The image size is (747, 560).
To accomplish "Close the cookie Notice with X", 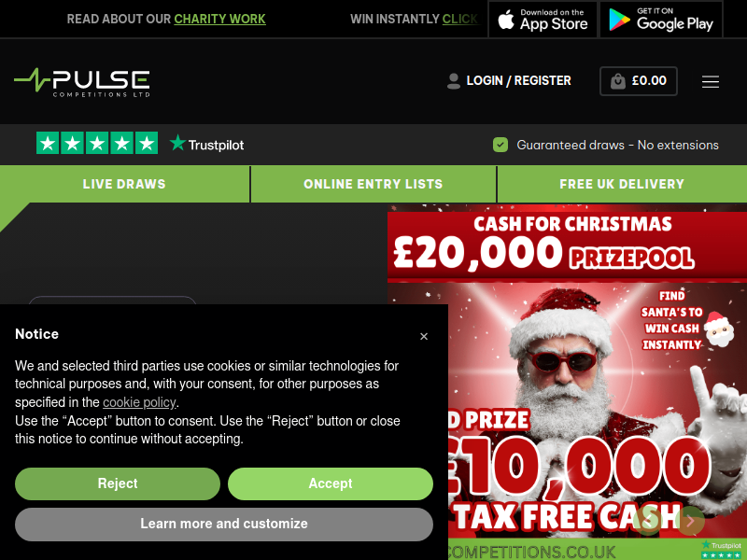I will (424, 336).
